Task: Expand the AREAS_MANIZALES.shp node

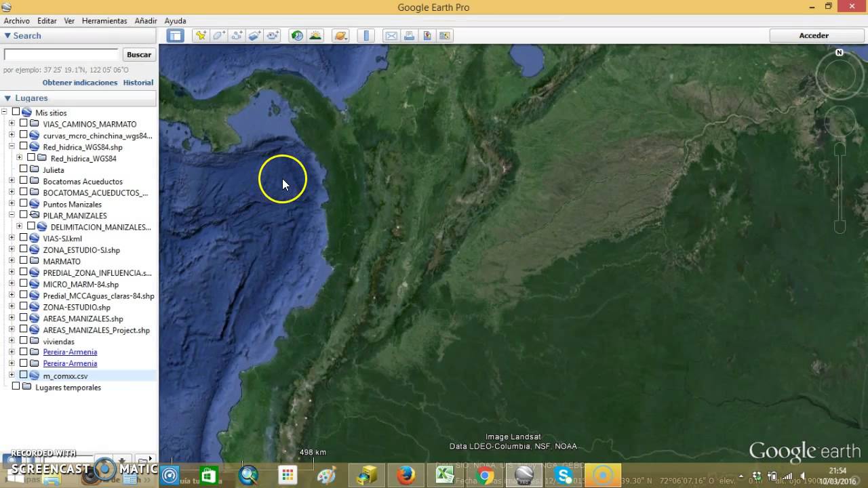Action: point(12,318)
